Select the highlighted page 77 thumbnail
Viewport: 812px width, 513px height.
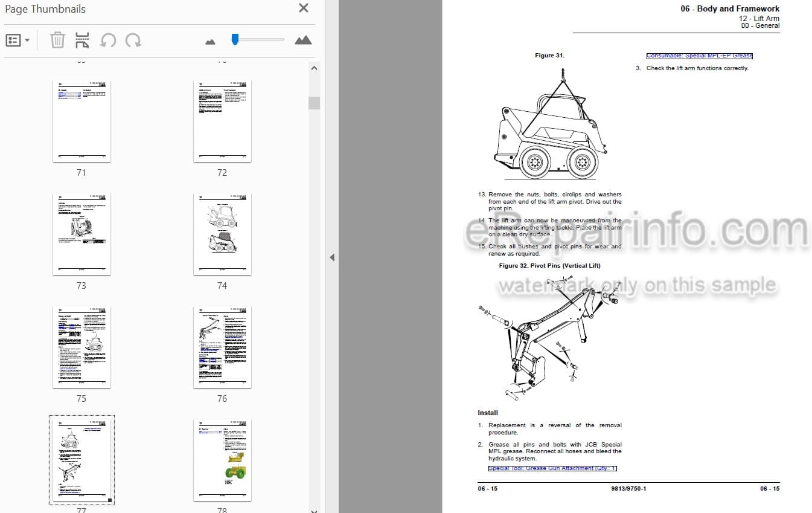82,460
